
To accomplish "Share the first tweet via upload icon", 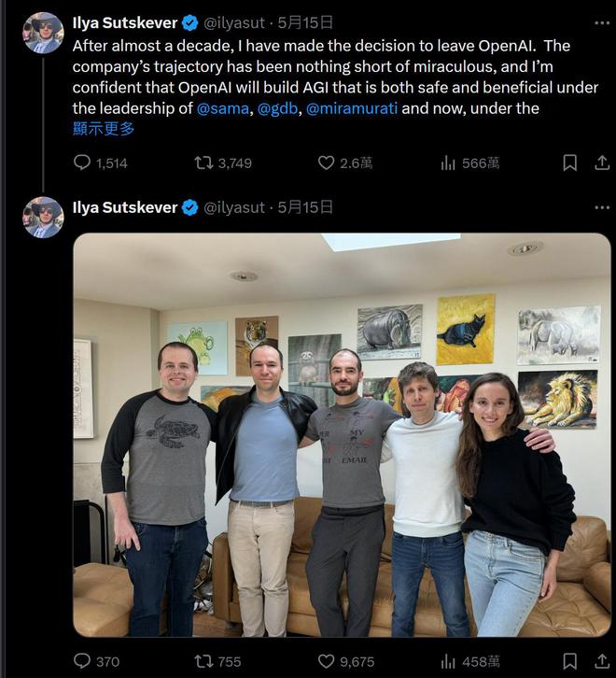I will pos(602,163).
